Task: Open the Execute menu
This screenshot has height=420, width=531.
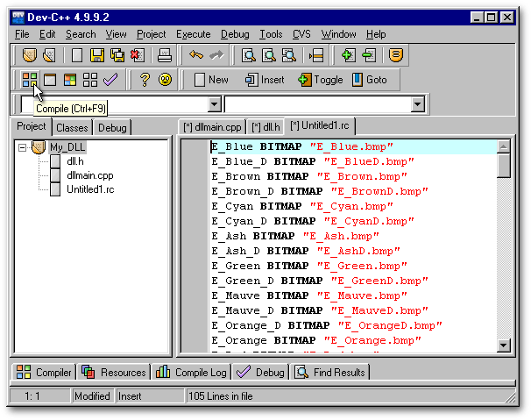Action: (193, 34)
